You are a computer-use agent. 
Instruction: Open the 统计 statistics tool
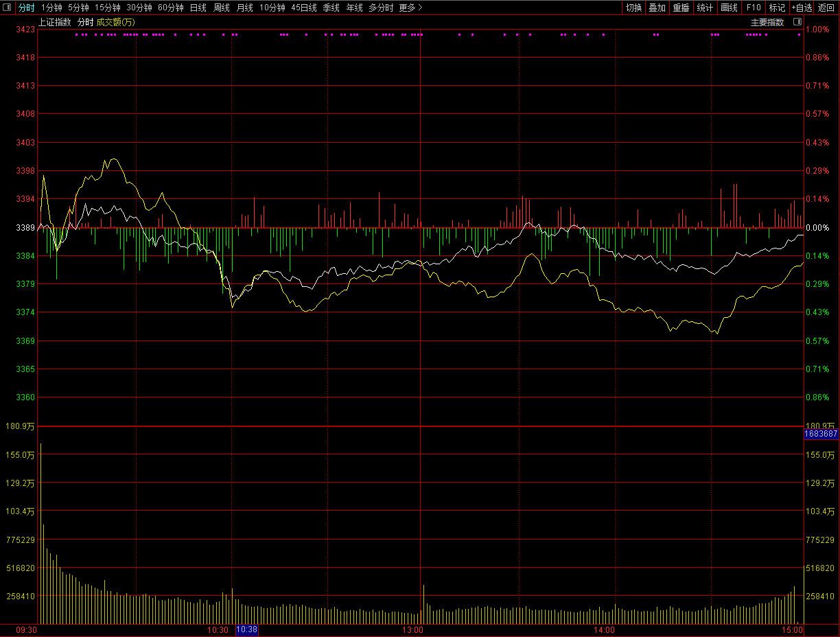[705, 8]
